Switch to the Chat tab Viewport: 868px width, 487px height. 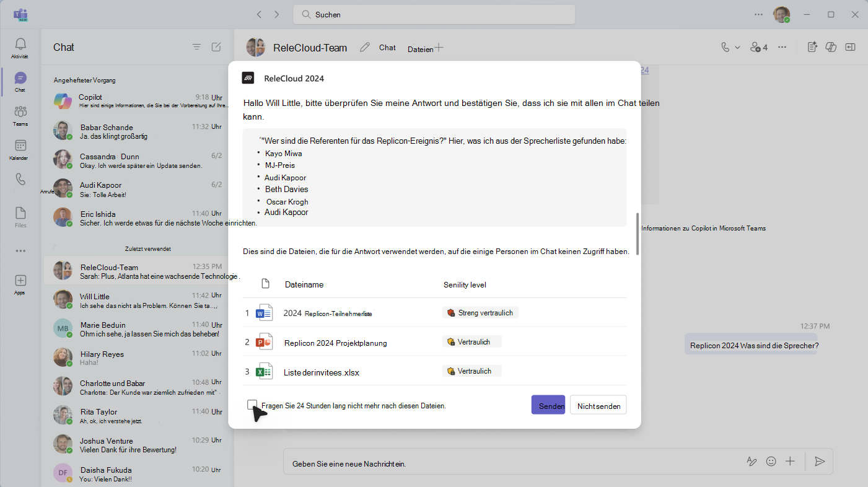click(x=387, y=48)
